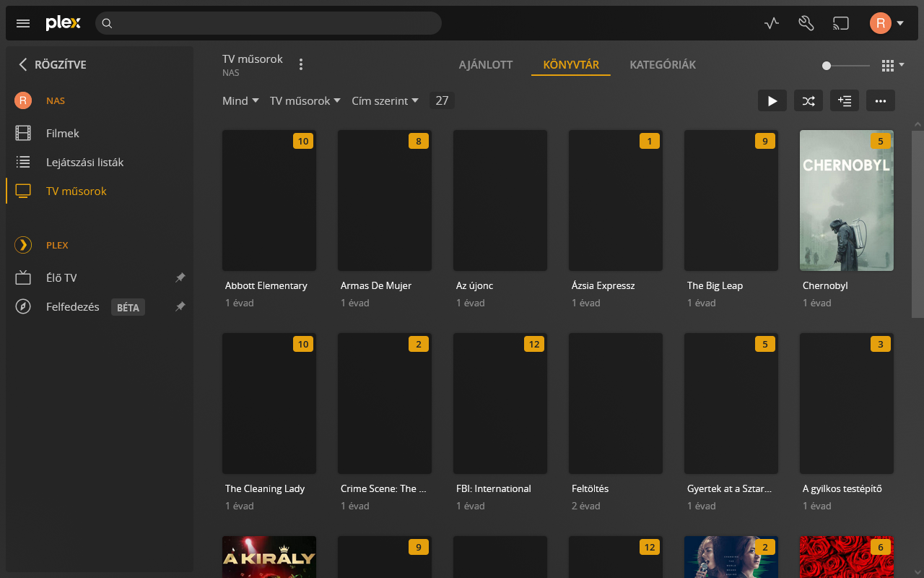Viewport: 924px width, 578px height.
Task: Click unwatched badge 12 on FBI: International
Action: (534, 344)
